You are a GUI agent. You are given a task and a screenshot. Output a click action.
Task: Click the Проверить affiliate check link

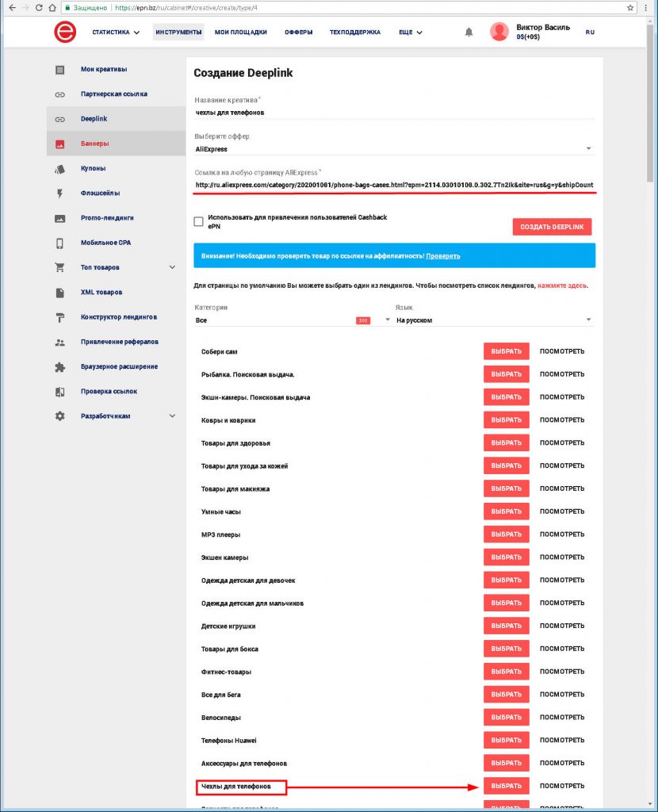(443, 256)
